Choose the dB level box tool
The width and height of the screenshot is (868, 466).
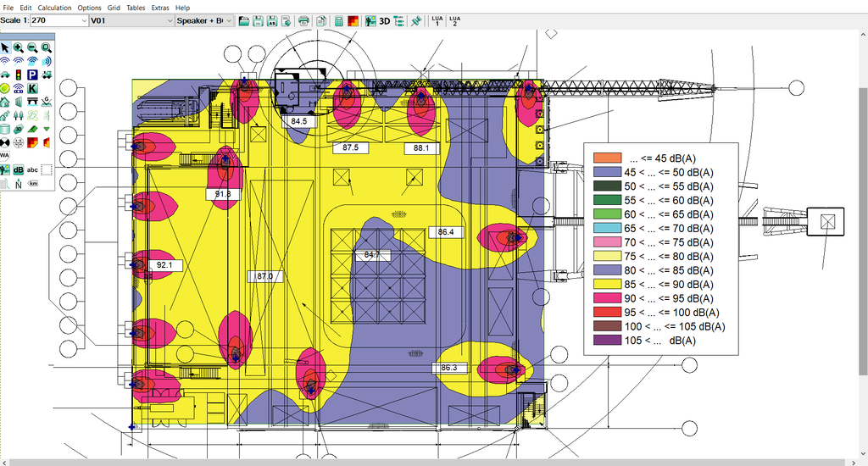pyautogui.click(x=18, y=169)
